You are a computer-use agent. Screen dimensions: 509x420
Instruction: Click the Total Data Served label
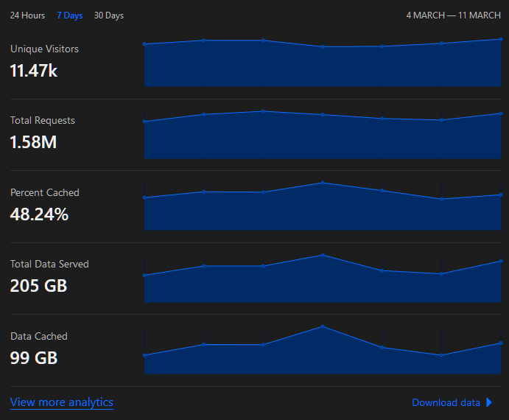(49, 264)
